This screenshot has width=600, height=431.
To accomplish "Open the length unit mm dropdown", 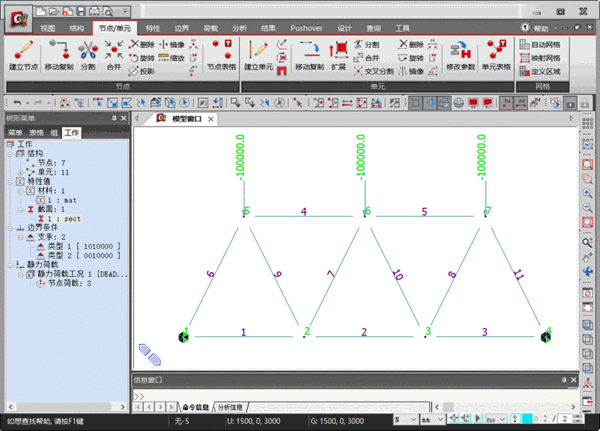I will pyautogui.click(x=432, y=419).
